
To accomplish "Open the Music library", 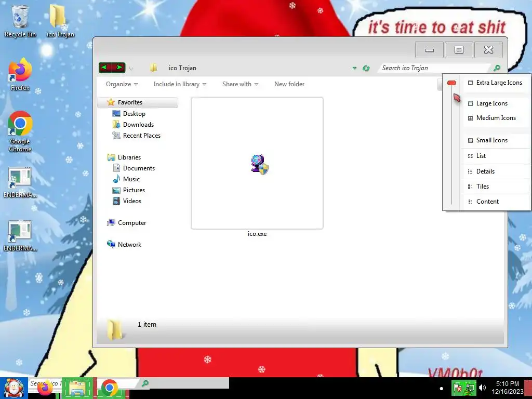I will coord(126,179).
